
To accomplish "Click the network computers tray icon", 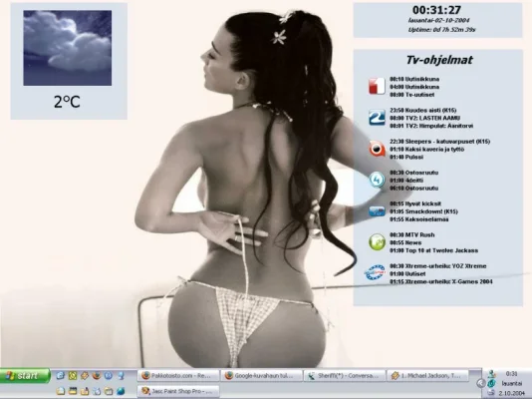I will tap(491, 393).
